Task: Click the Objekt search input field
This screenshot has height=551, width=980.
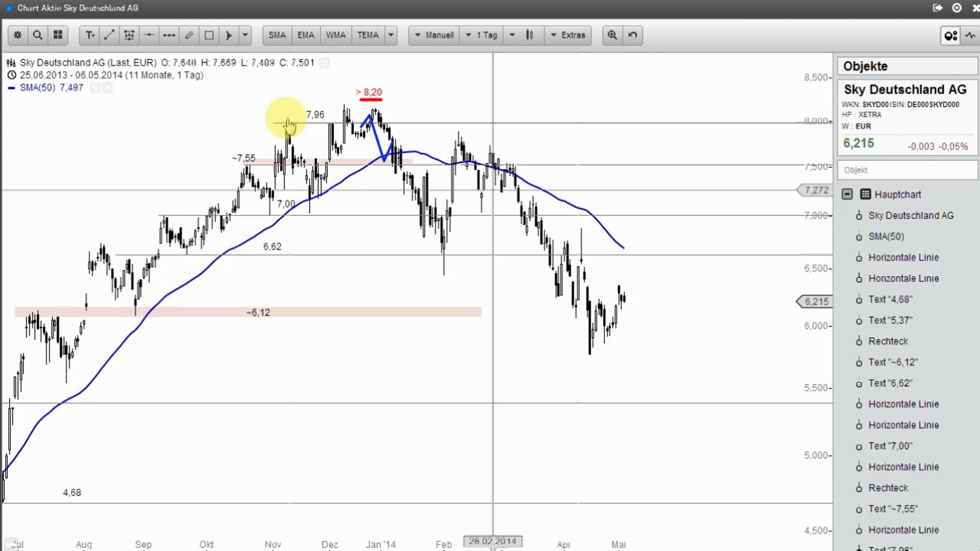Action: pyautogui.click(x=907, y=170)
